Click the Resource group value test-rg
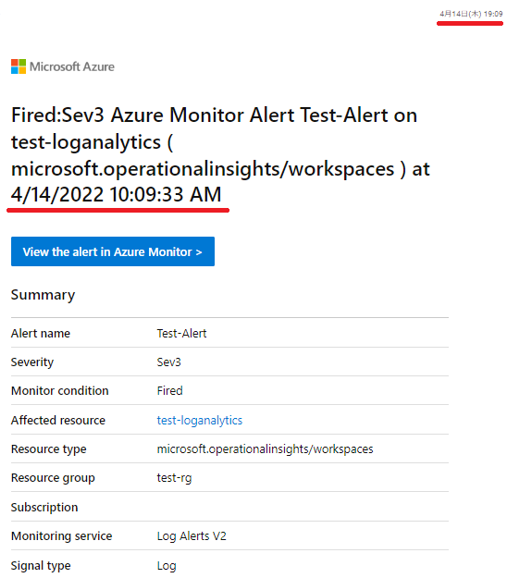 (x=174, y=478)
